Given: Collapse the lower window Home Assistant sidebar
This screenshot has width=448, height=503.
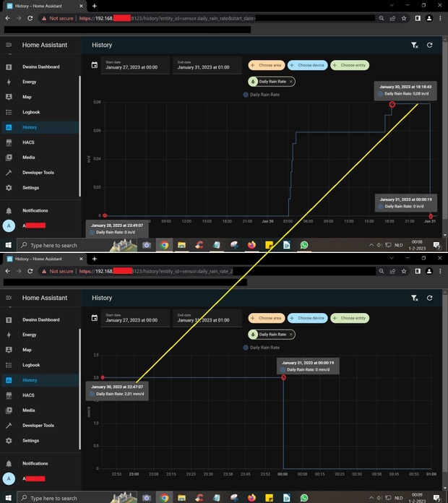Looking at the screenshot, I should point(9,298).
